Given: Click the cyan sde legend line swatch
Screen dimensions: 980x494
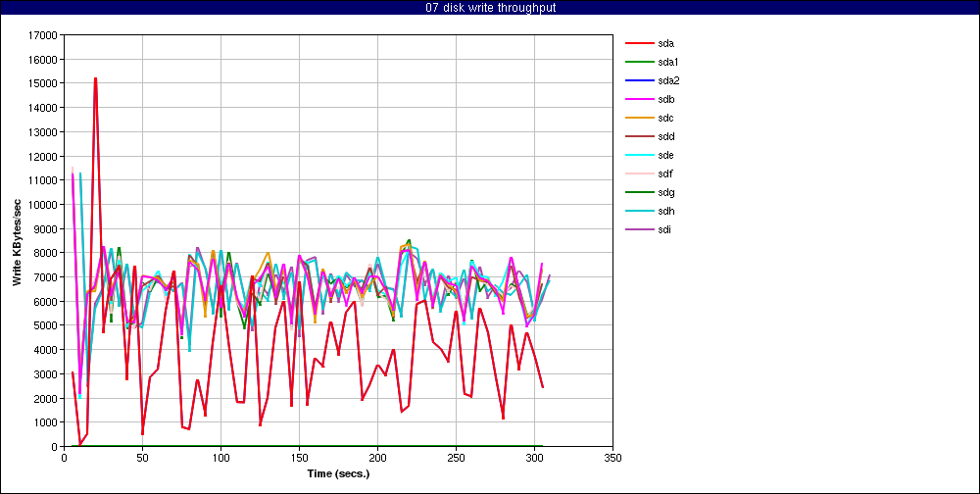Looking at the screenshot, I should coord(639,155).
